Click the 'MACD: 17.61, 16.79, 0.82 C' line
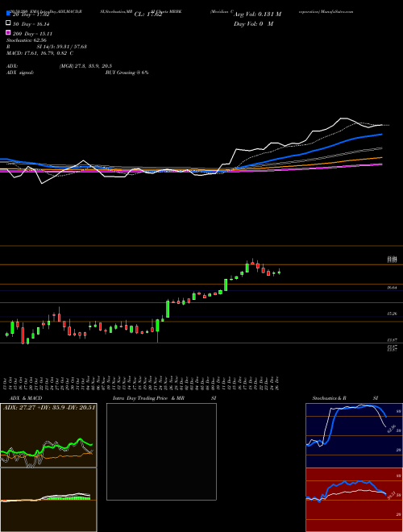This screenshot has width=403, height=532. (39, 53)
